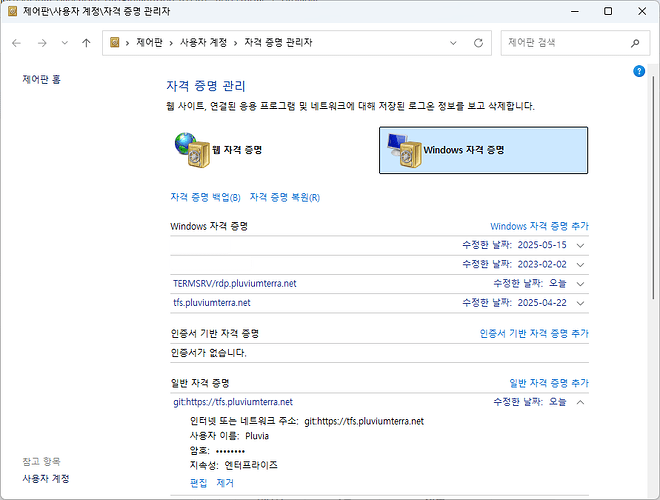Click username value Pluvia
The image size is (660, 500).
click(x=257, y=436)
